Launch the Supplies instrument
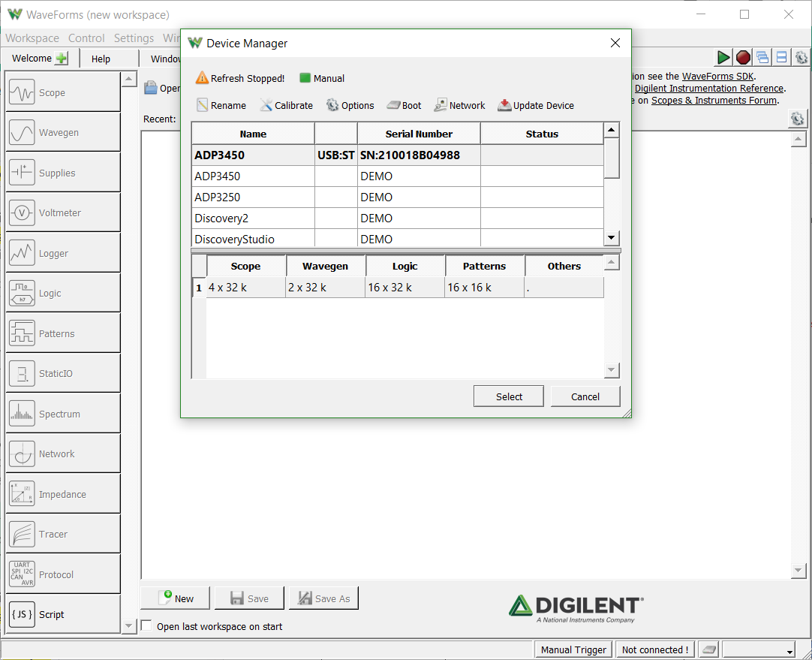The image size is (812, 660). [x=62, y=173]
